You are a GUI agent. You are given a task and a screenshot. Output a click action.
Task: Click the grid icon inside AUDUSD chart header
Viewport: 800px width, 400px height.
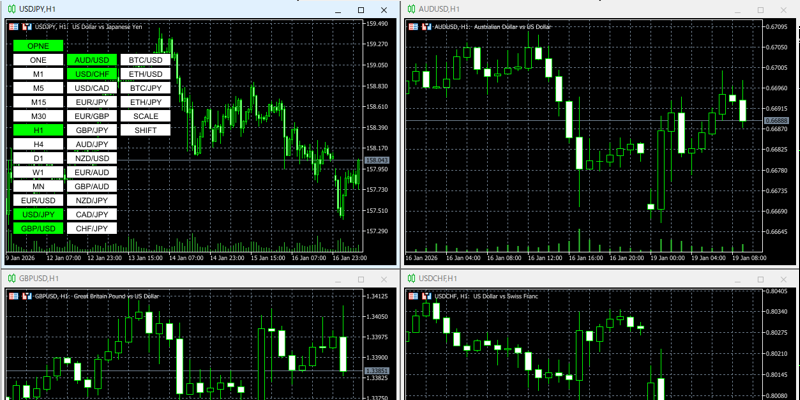(x=413, y=27)
